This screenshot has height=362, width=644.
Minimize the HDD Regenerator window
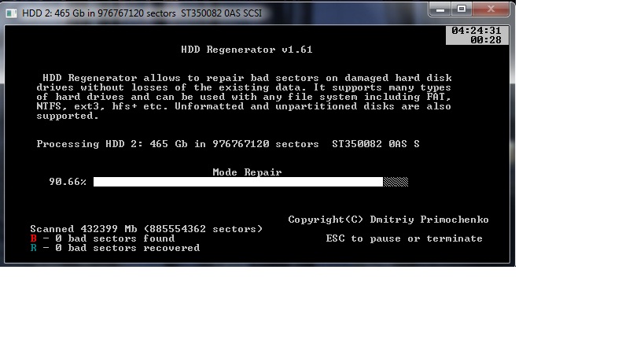(440, 9)
